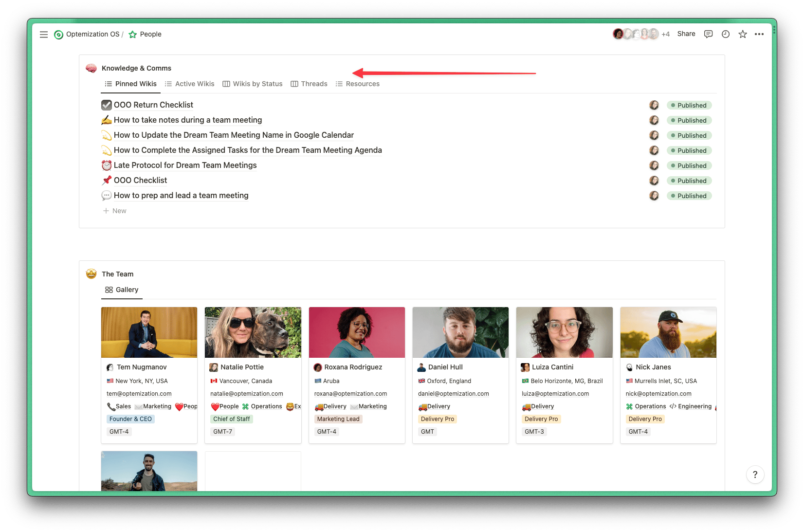Click author avatar on Late Protocol row
This screenshot has width=804, height=532.
[x=654, y=165]
